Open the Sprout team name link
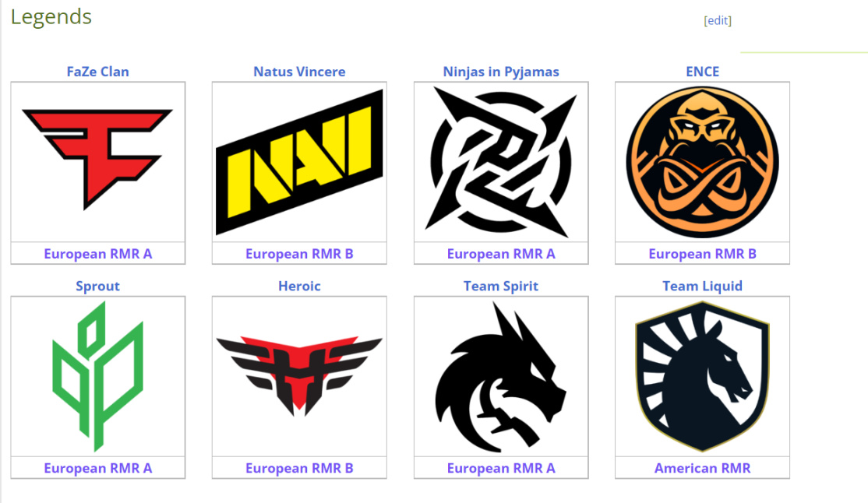 [x=98, y=286]
